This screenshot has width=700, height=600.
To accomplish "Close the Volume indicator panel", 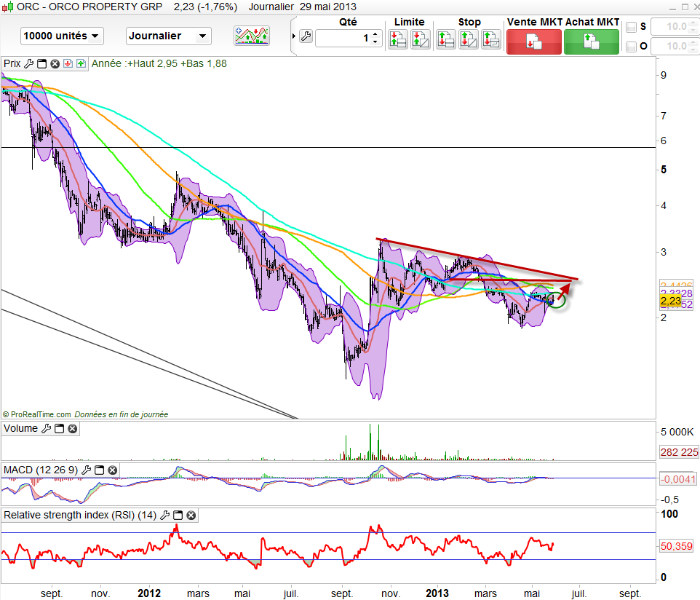I will click(72, 429).
